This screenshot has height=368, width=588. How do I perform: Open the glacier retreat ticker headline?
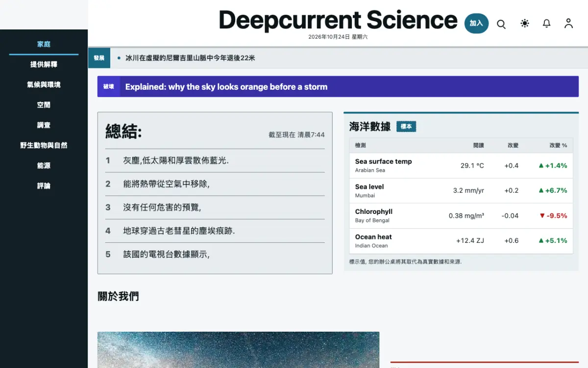[x=190, y=58]
